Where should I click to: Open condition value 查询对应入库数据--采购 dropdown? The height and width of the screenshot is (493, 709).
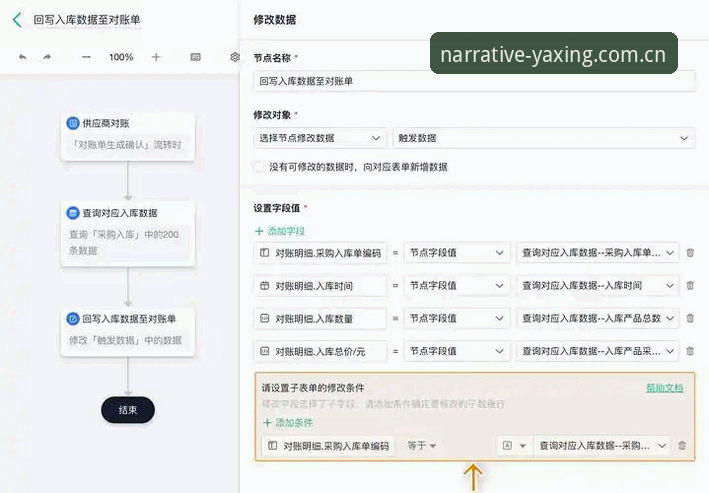point(602,446)
